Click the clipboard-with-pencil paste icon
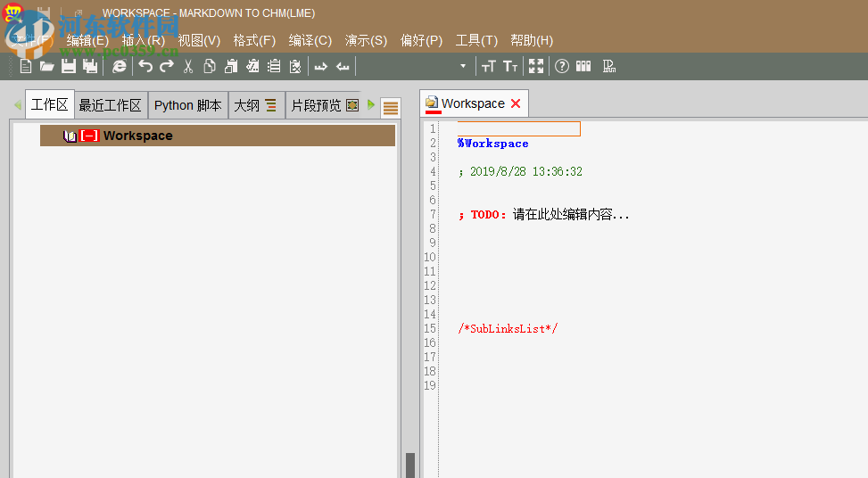The height and width of the screenshot is (478, 868). pos(252,66)
